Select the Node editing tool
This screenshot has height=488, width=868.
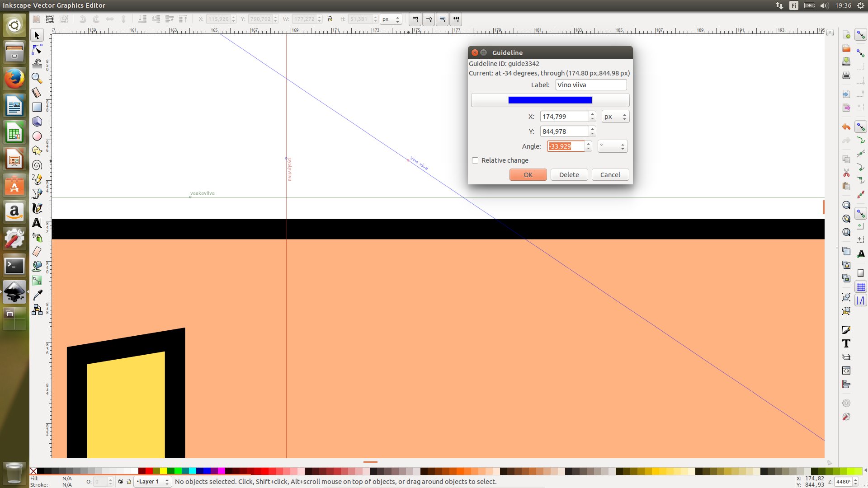[x=37, y=49]
